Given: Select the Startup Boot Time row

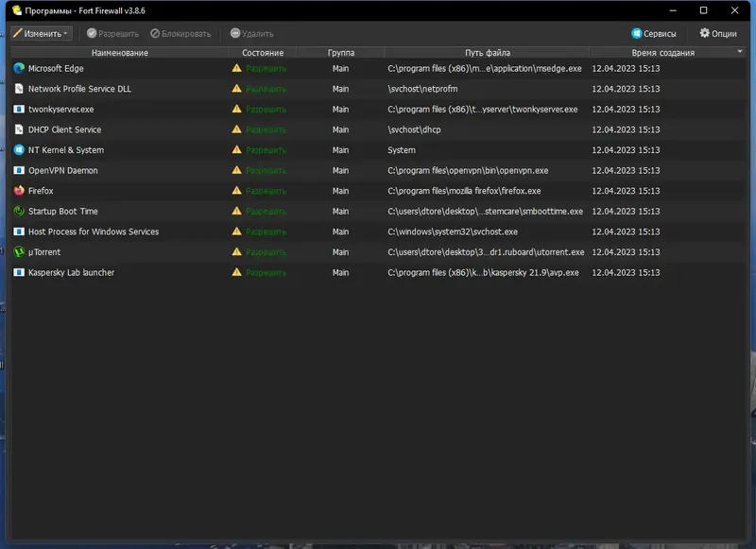Looking at the screenshot, I should pos(378,211).
